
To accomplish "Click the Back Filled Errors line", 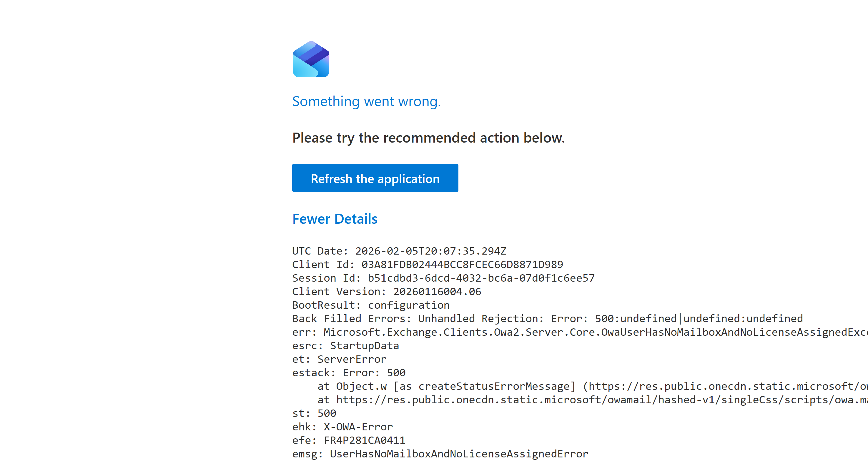I will [547, 318].
